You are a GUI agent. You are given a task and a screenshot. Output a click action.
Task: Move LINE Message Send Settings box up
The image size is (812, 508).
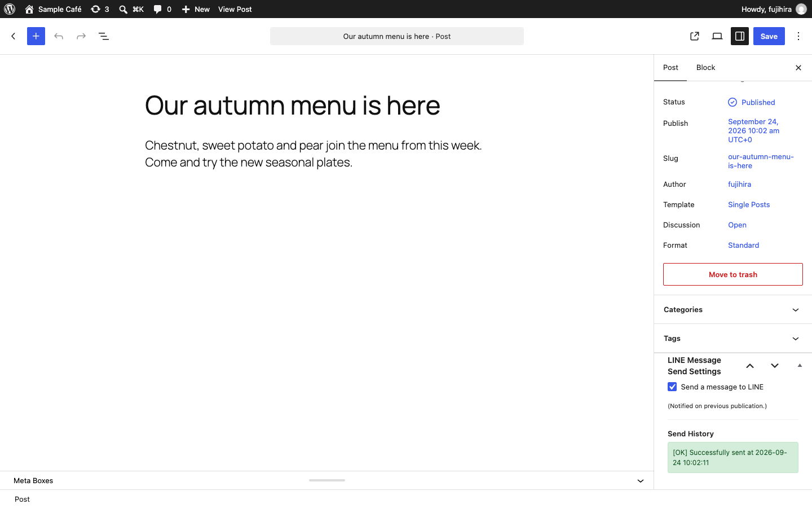click(x=750, y=366)
